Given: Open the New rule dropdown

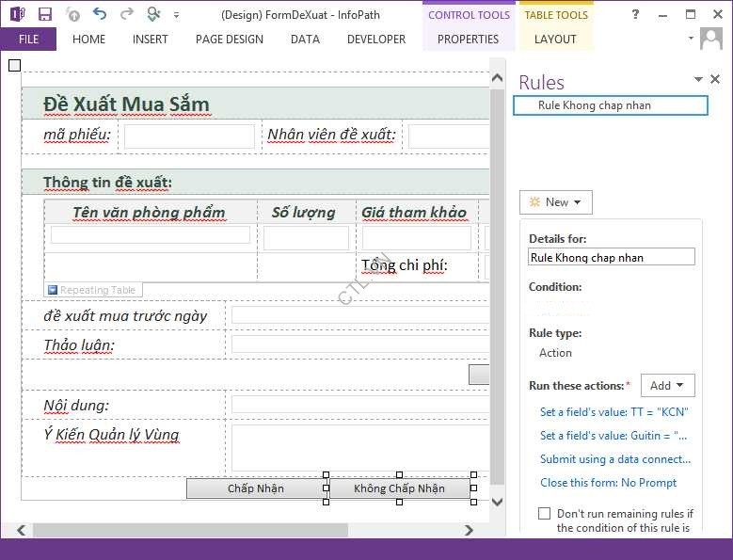Looking at the screenshot, I should coord(556,202).
